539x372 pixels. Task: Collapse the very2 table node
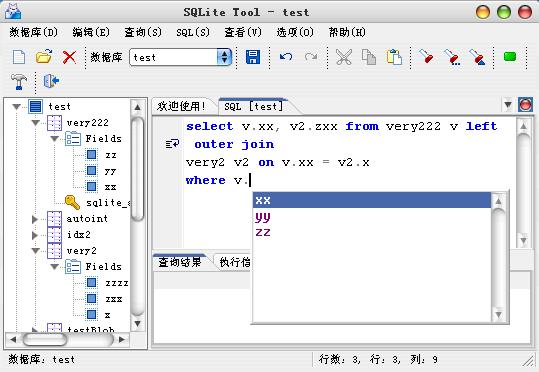point(35,251)
